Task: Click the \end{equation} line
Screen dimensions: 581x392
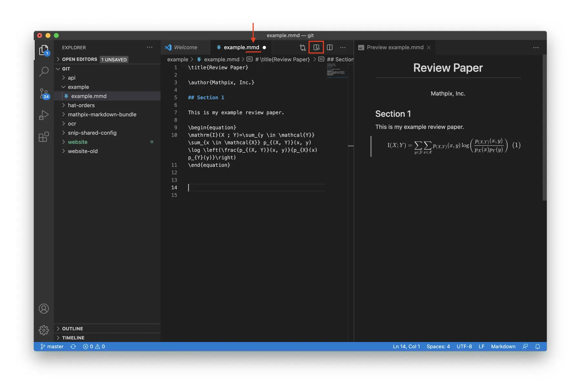Action: click(209, 165)
